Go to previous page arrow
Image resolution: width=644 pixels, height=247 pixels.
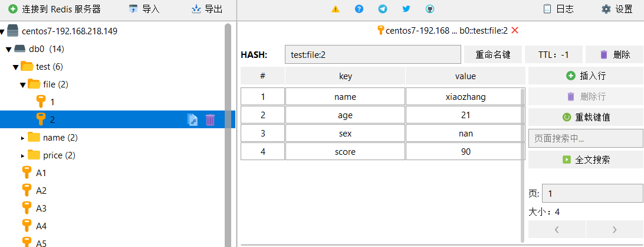[x=557, y=229]
